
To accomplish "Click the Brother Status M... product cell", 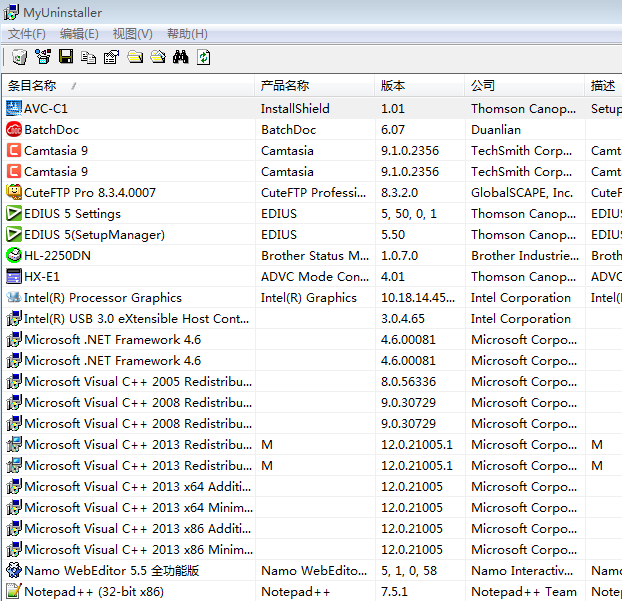I will (315, 256).
